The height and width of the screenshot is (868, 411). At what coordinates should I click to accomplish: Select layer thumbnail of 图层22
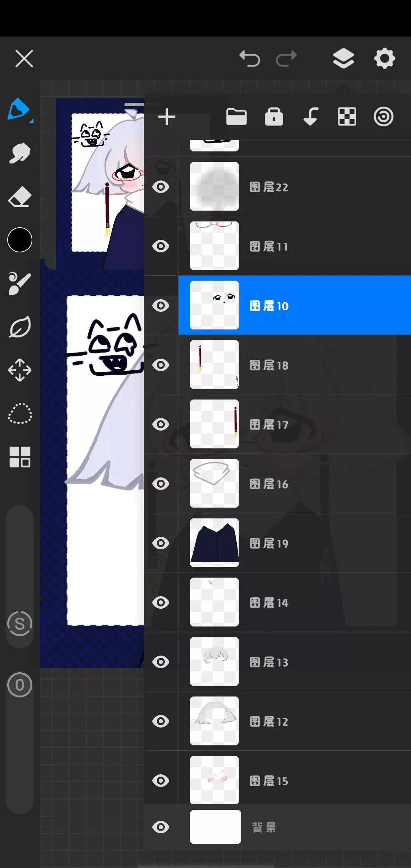(x=214, y=187)
